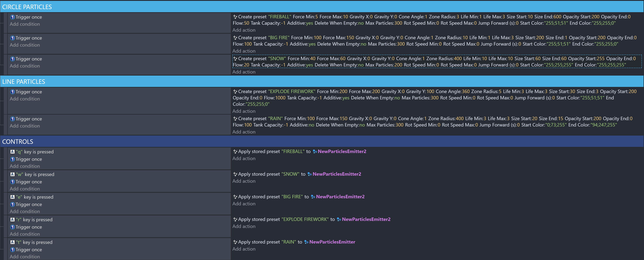Click the Trigger once icon under the "w" key condition
This screenshot has width=644, height=260.
(x=13, y=182)
